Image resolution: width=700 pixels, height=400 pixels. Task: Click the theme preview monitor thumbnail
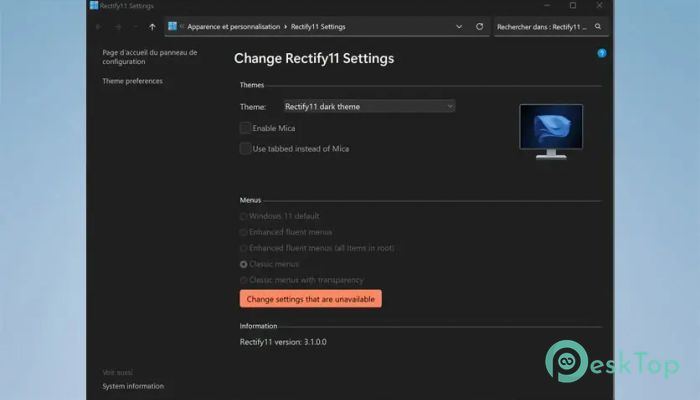551,132
